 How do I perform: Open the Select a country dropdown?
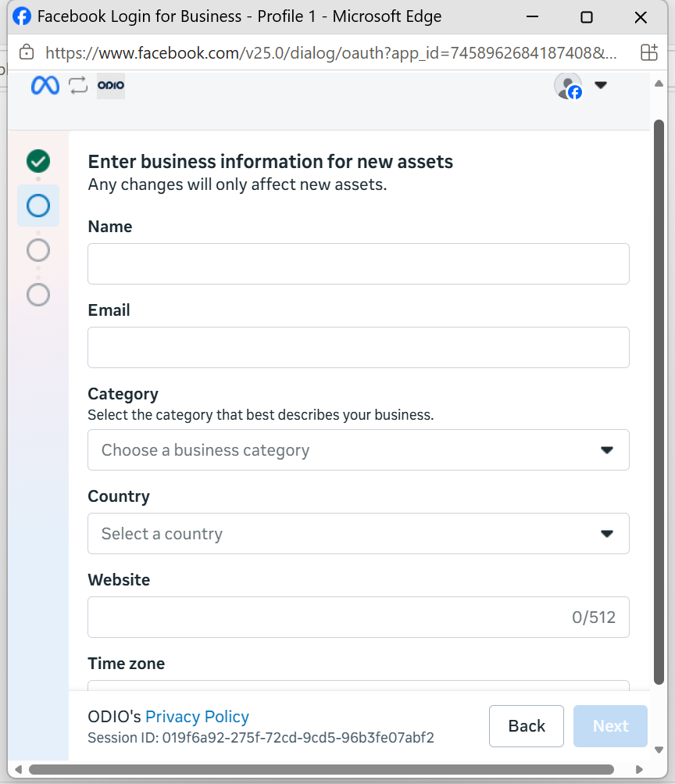click(x=359, y=534)
